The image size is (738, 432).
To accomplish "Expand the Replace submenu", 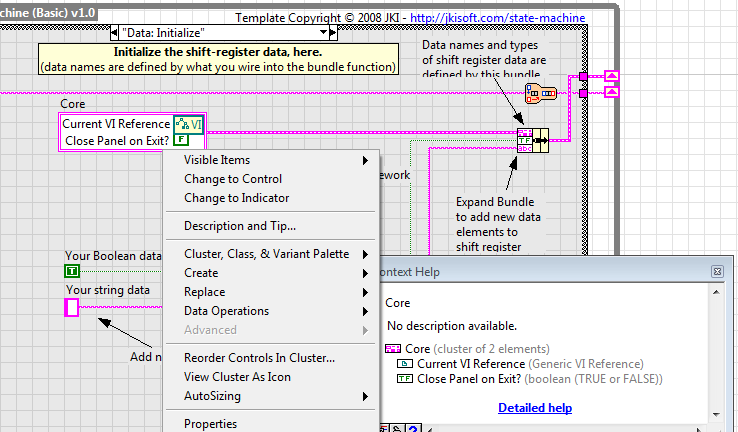I will tap(273, 292).
